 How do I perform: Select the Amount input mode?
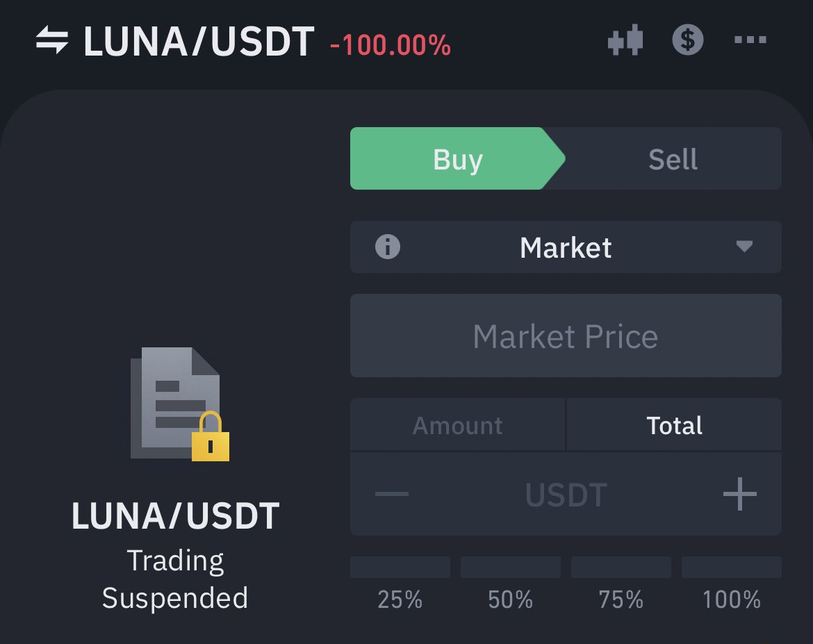[458, 425]
